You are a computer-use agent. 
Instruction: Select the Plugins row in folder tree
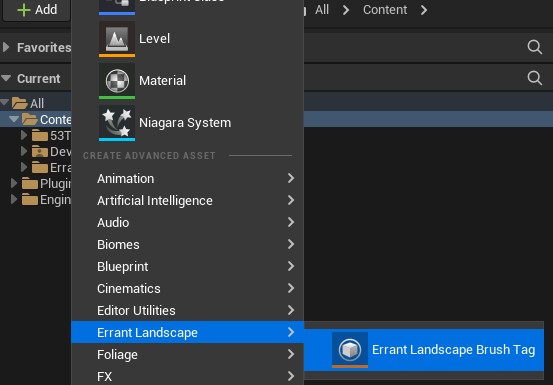pos(36,183)
